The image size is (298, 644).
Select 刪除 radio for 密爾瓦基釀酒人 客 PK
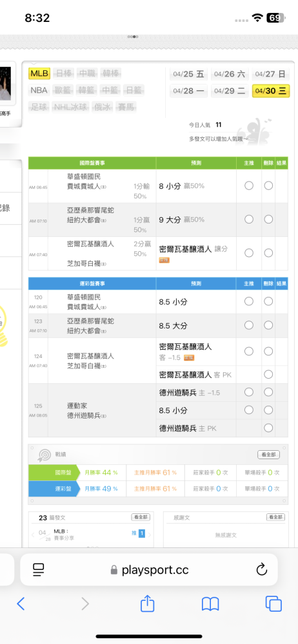click(268, 374)
